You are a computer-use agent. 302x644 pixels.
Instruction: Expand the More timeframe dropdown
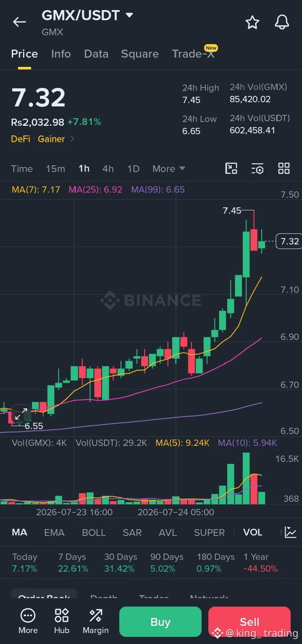(x=169, y=169)
